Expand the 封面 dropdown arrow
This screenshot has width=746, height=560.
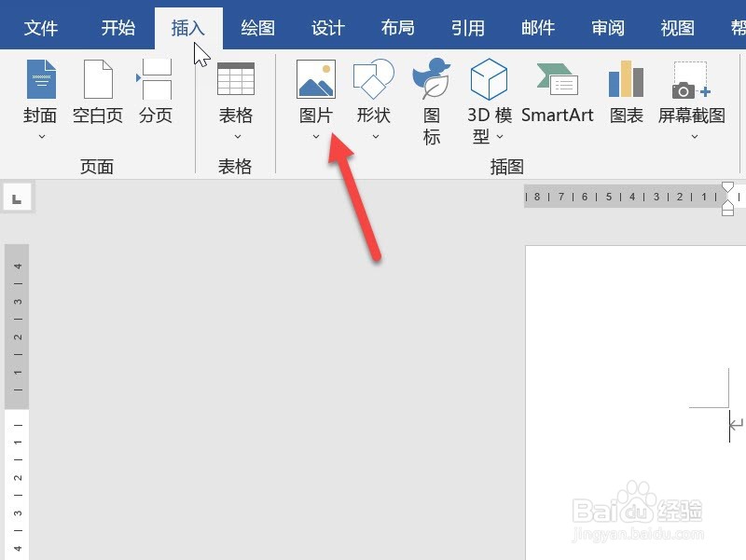(40, 138)
